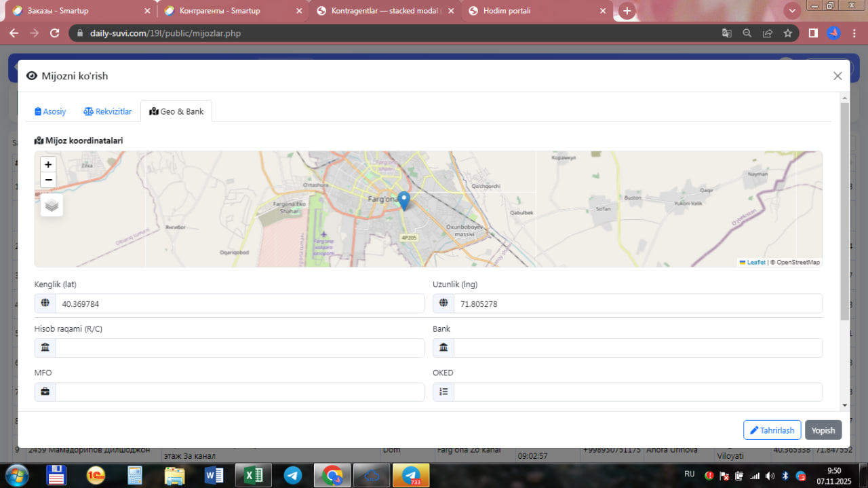Click the blue location marker on map
This screenshot has width=868, height=488.
coord(404,201)
